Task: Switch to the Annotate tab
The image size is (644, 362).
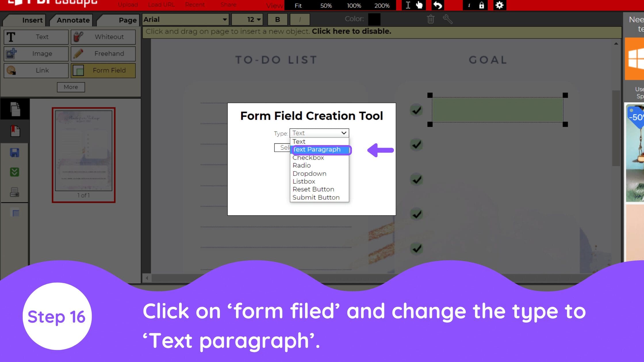Action: (x=73, y=20)
